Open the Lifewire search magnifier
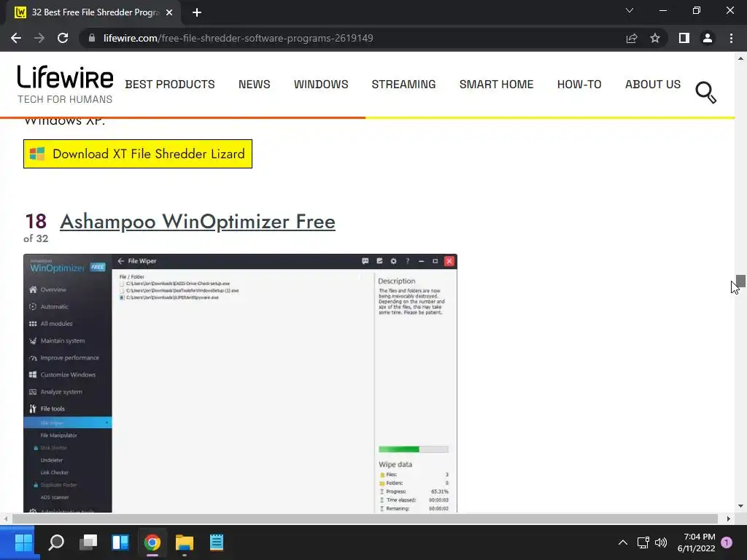 (x=705, y=93)
